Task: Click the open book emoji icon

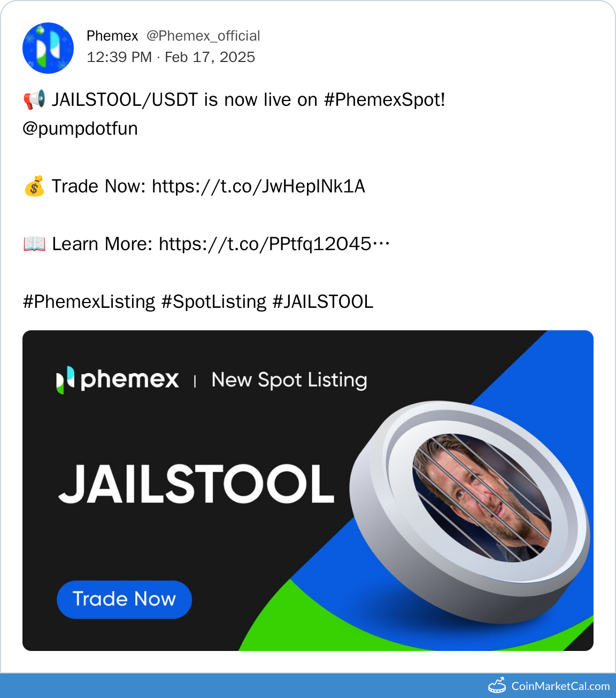Action: (34, 244)
